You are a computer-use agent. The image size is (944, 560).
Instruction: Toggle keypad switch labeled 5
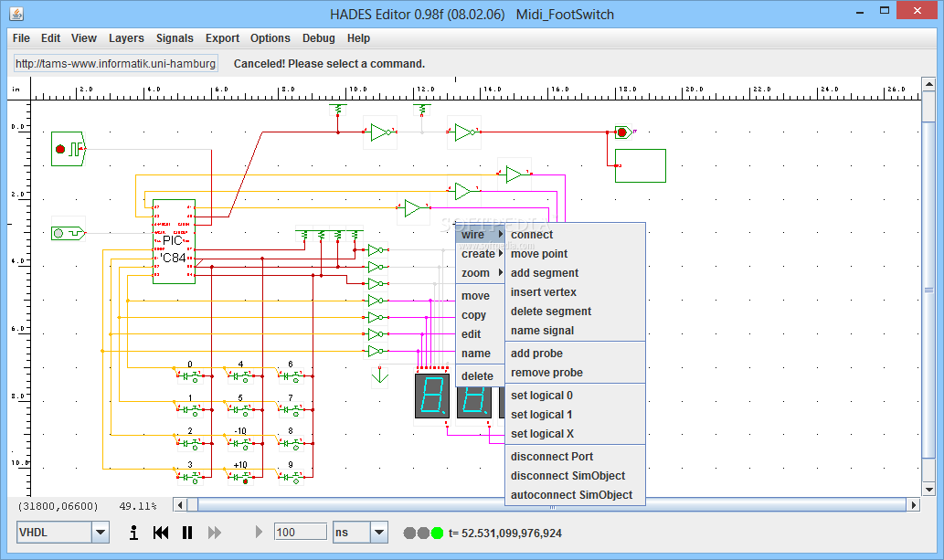coord(241,410)
